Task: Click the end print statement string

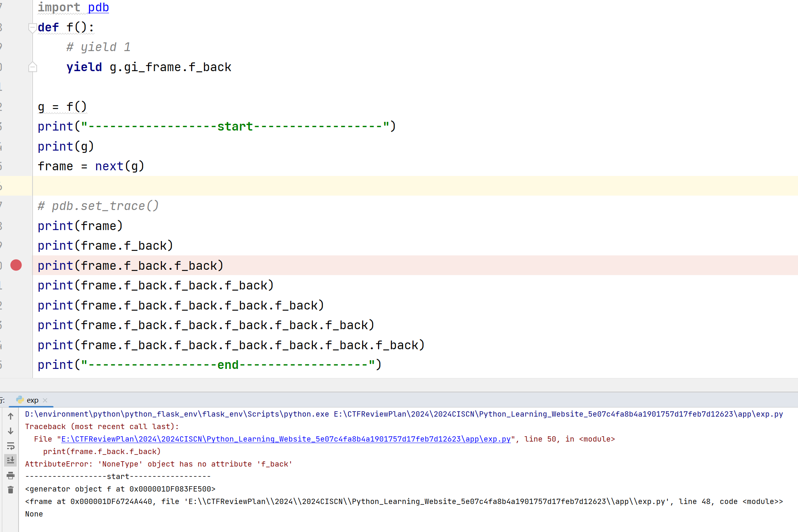Action: tap(228, 365)
